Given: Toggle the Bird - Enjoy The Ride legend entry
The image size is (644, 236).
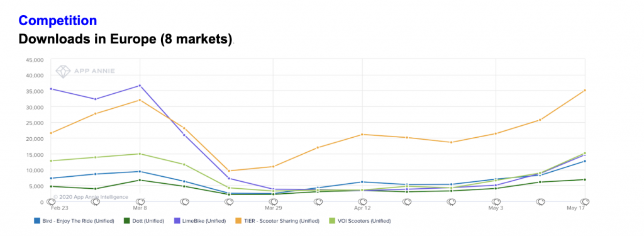Looking at the screenshot, I should click(74, 221).
